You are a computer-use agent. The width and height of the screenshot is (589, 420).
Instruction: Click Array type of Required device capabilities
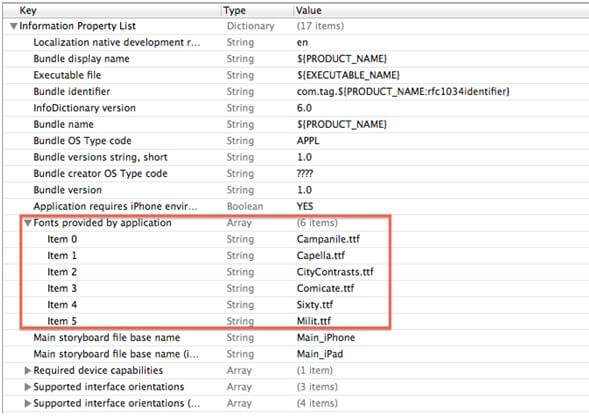[x=239, y=370]
